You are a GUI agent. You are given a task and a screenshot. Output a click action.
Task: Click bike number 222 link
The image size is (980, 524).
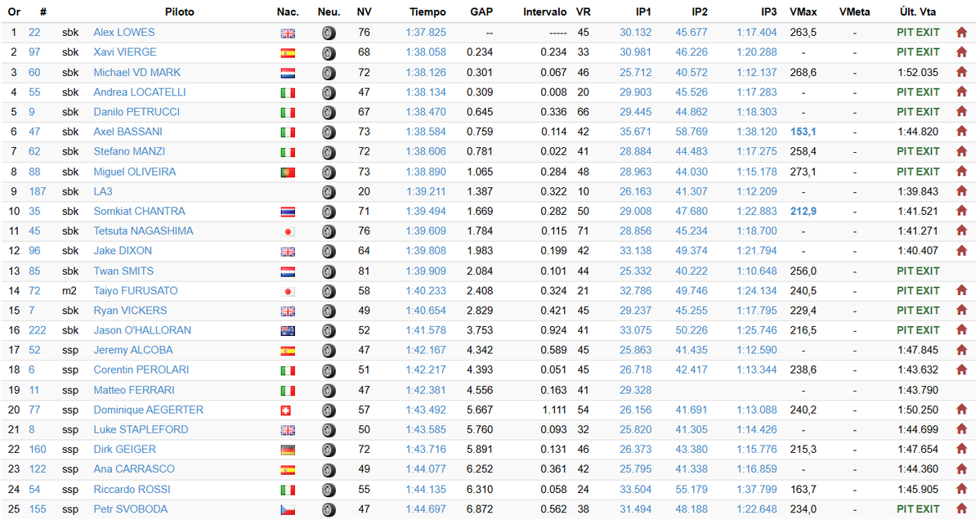38,330
